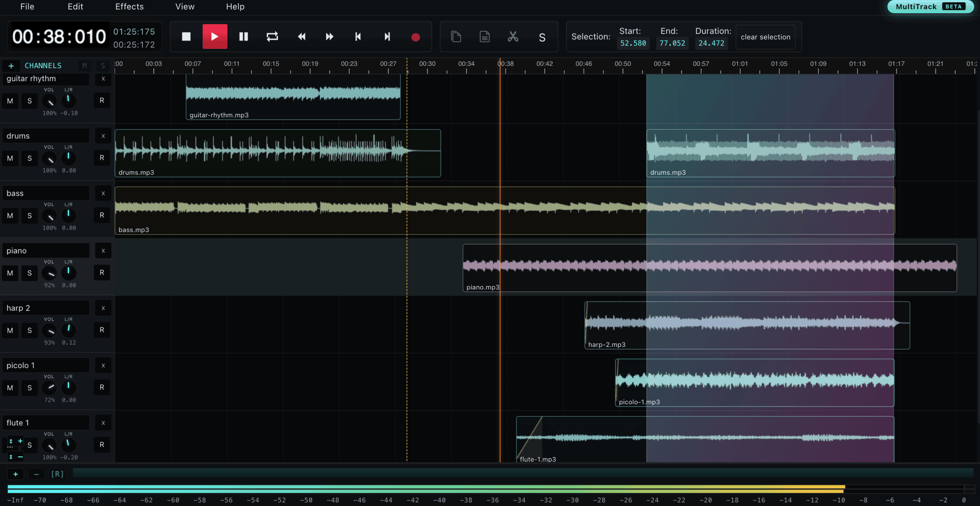This screenshot has width=980, height=506.
Task: Click the MultiTrack BETA badge
Action: click(930, 7)
